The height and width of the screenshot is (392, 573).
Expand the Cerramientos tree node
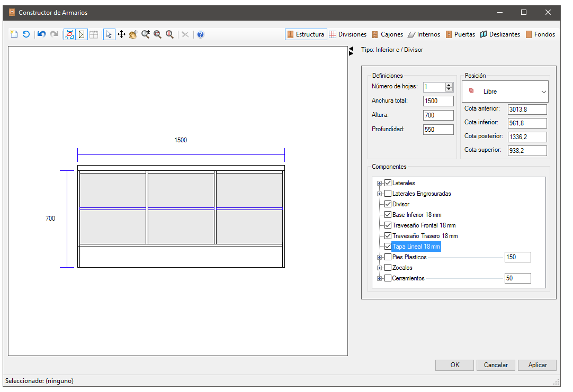379,278
